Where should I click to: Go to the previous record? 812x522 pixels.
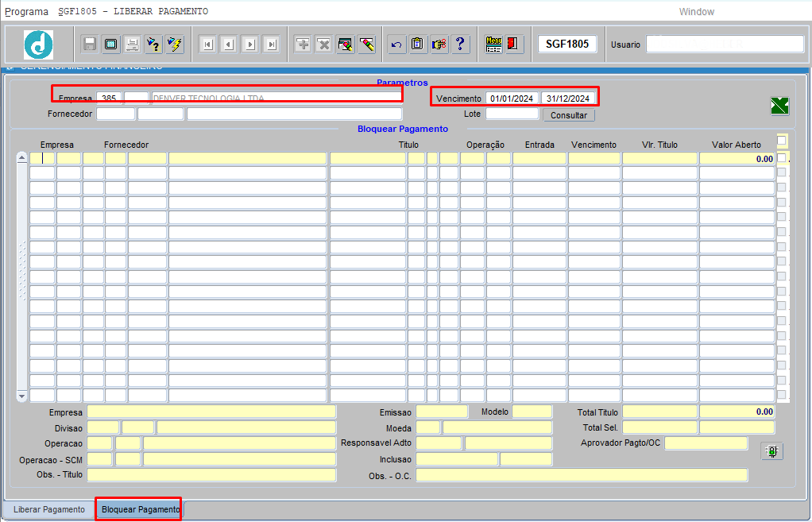click(229, 44)
